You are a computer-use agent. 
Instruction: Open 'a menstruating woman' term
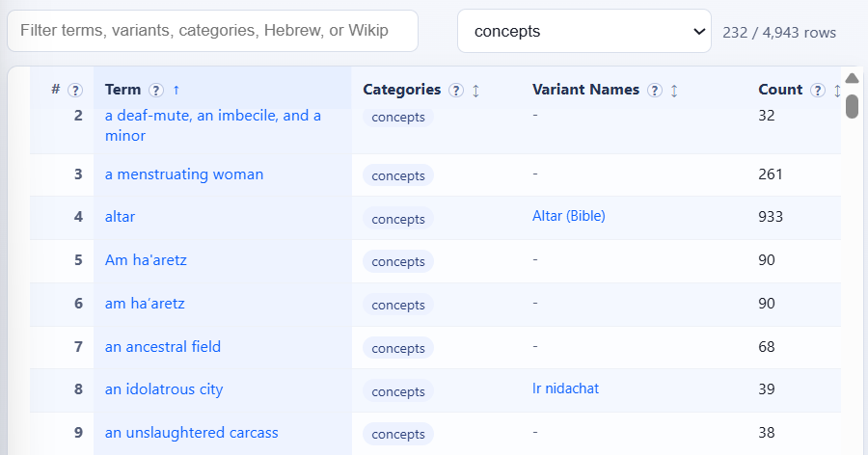[x=183, y=174]
